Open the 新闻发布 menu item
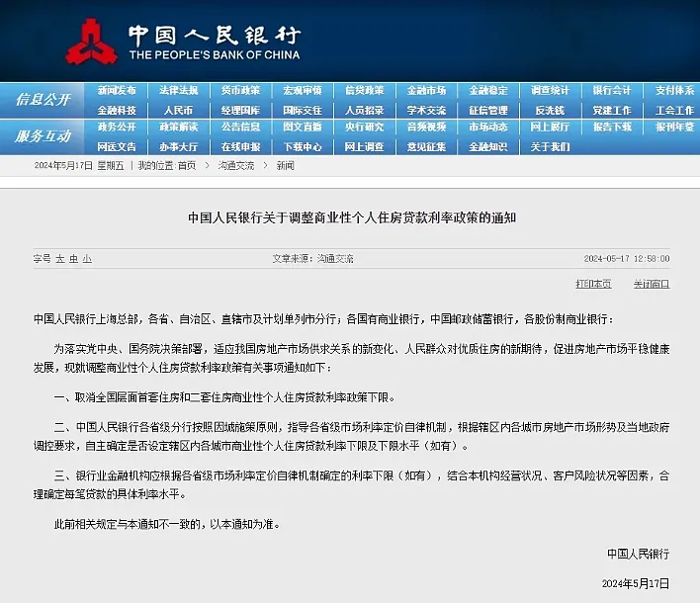The width and height of the screenshot is (700, 603). pos(117,91)
